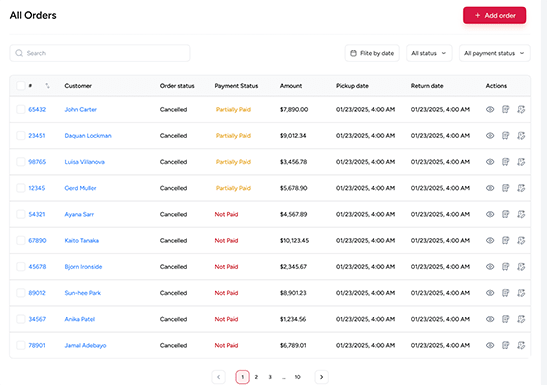
Task: Open invoice icon for order 23451
Action: 505,136
